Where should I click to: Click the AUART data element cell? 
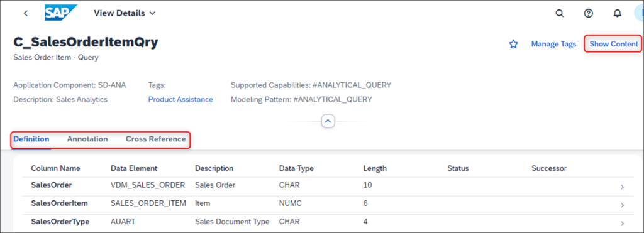click(123, 222)
